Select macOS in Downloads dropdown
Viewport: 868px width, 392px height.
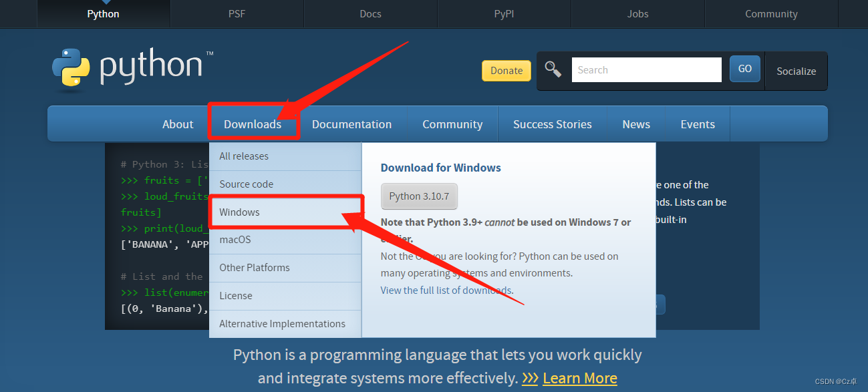click(x=285, y=240)
